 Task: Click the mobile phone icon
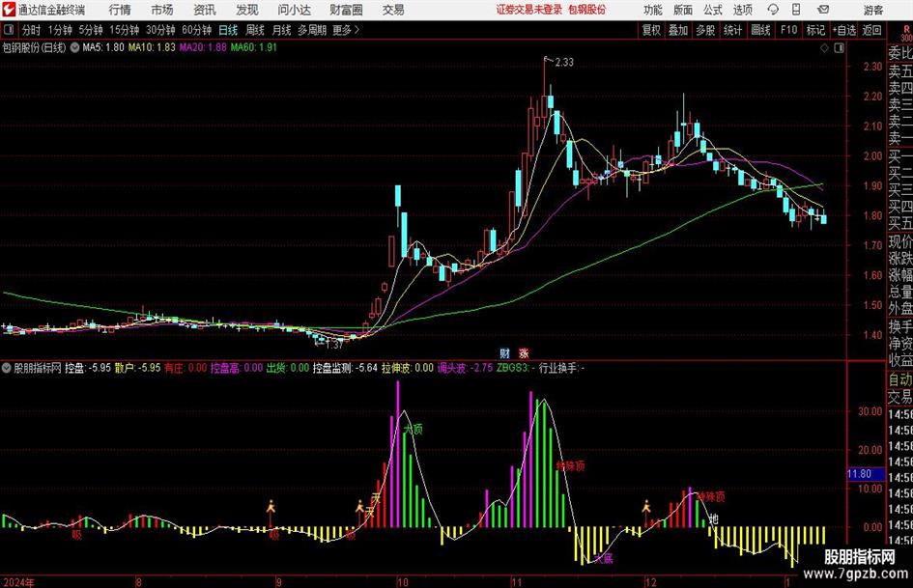point(796,10)
